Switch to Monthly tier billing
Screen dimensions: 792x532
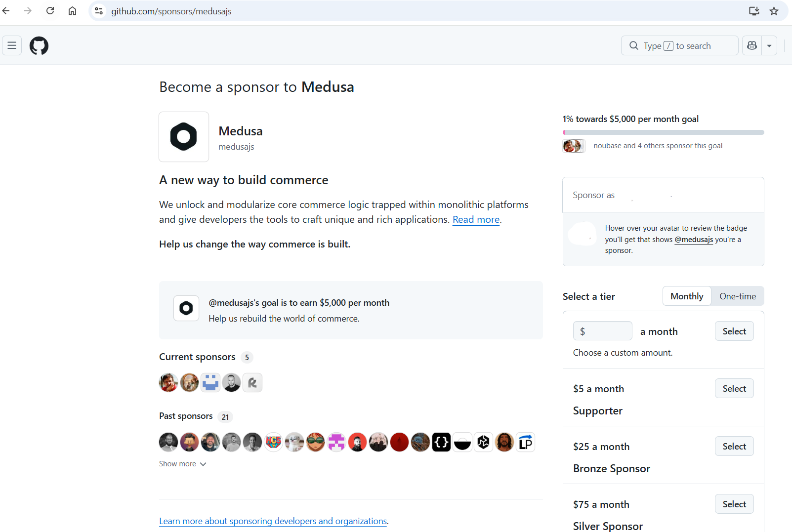click(686, 296)
